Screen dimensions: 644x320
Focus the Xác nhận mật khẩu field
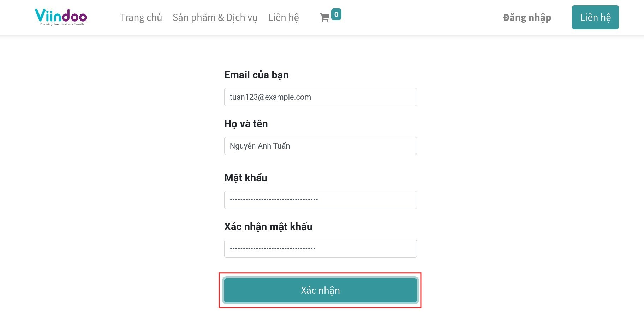click(320, 249)
